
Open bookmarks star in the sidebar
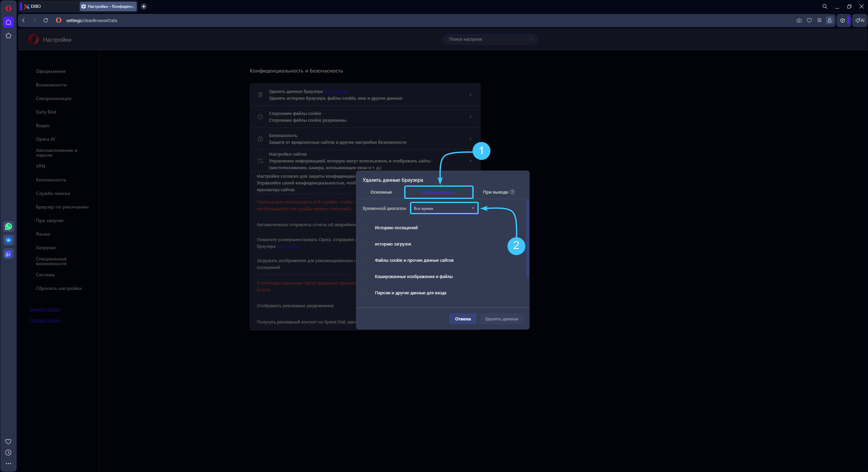[8, 36]
